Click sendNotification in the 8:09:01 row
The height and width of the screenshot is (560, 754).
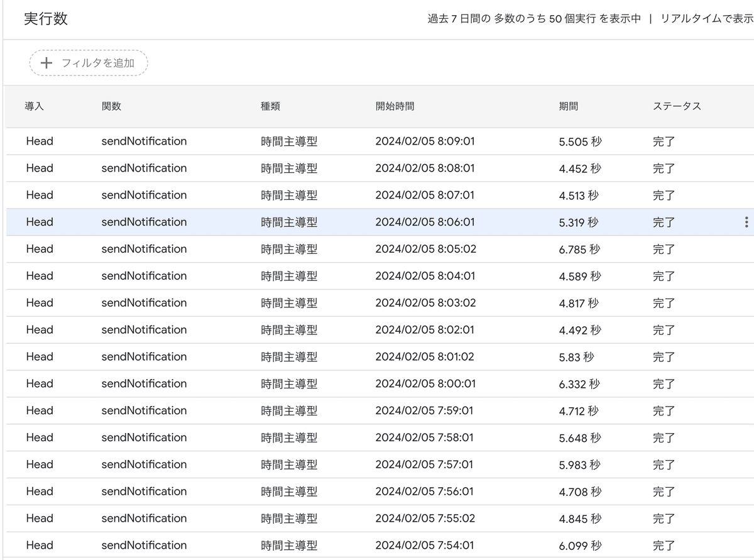point(144,141)
